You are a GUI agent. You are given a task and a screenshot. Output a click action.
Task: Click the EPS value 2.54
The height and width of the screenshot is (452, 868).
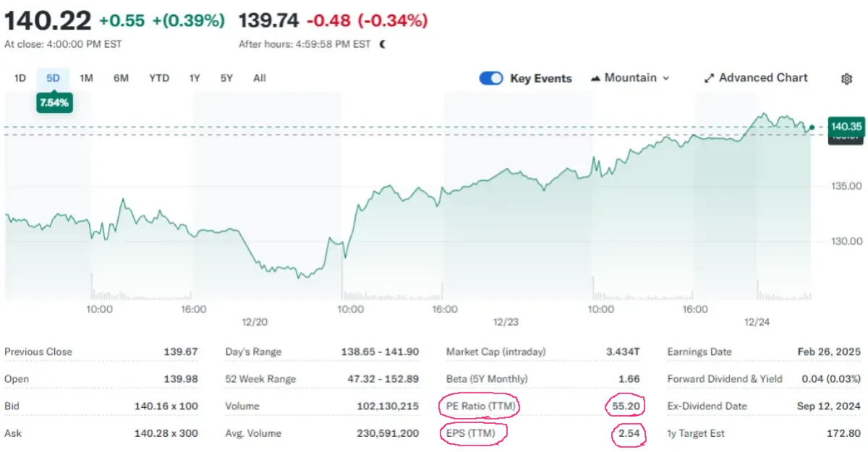[629, 435]
